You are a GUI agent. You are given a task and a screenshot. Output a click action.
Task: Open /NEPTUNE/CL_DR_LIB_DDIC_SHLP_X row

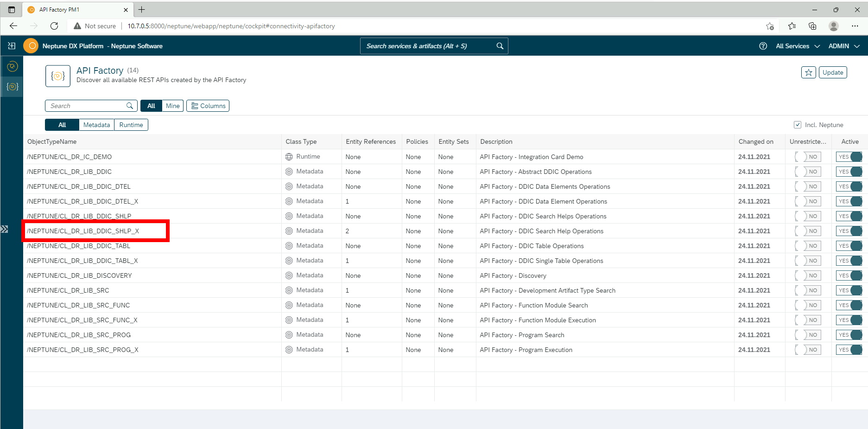[x=83, y=231]
